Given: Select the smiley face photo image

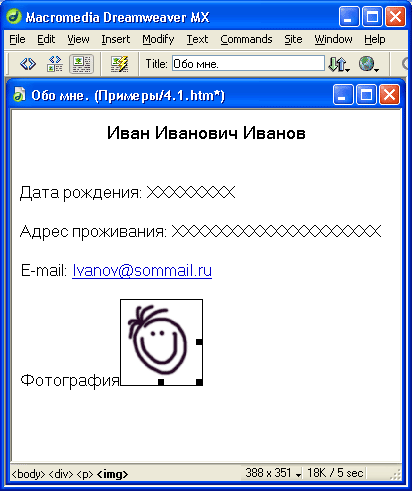Looking at the screenshot, I should click(161, 342).
